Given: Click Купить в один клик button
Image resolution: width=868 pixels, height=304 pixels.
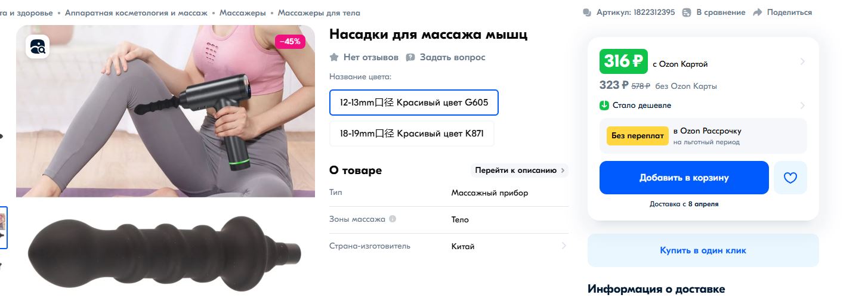Looking at the screenshot, I should [x=703, y=250].
